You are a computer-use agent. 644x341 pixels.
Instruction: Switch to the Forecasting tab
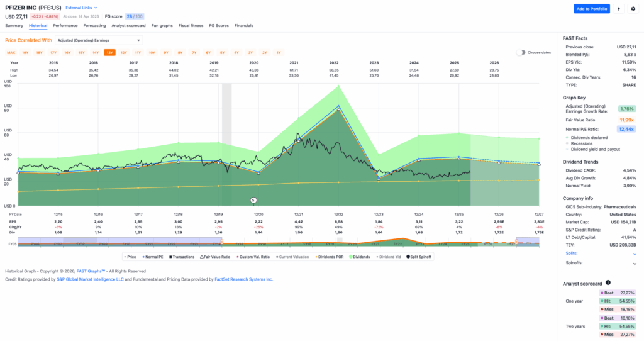pyautogui.click(x=94, y=26)
